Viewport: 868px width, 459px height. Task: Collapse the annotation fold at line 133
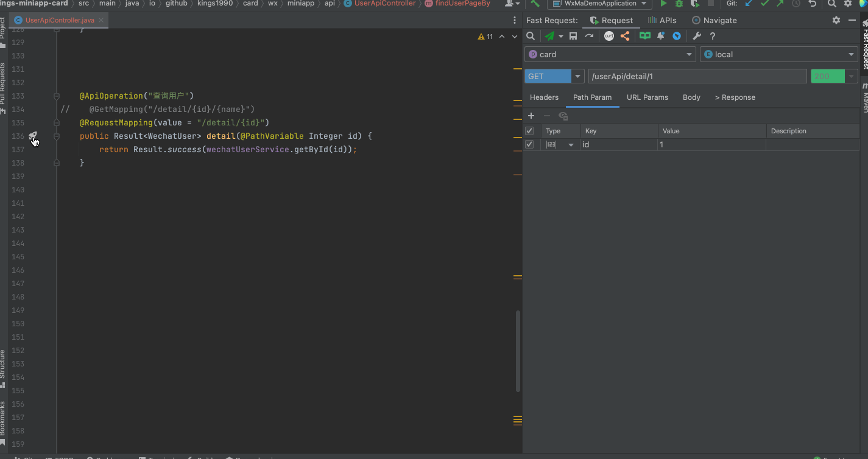pos(57,96)
